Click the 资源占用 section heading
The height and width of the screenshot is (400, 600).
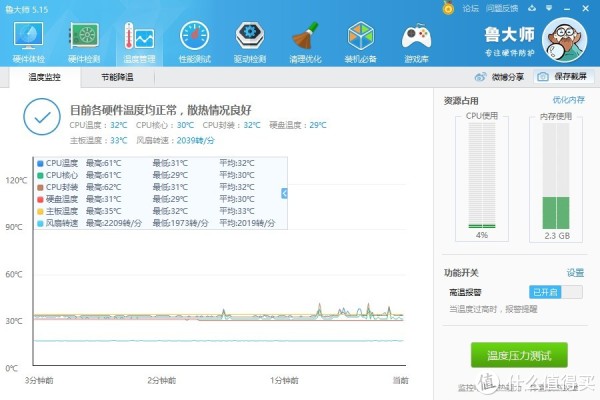(x=461, y=101)
